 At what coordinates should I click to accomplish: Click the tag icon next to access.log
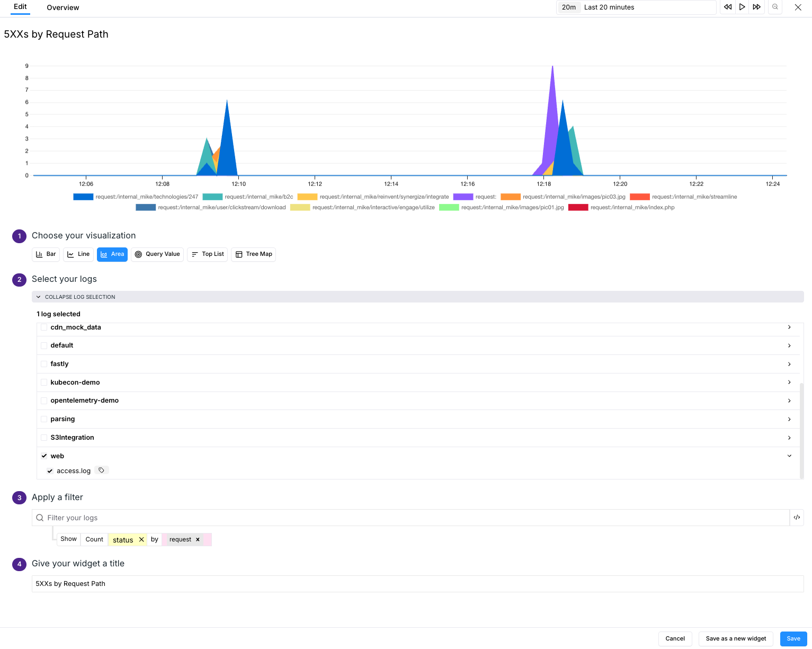tap(101, 470)
